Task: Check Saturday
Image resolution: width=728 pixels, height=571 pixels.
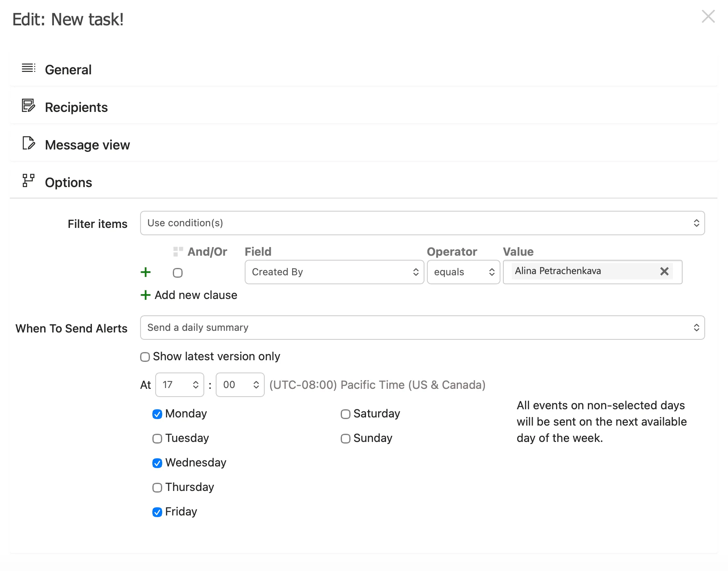Action: [346, 414]
